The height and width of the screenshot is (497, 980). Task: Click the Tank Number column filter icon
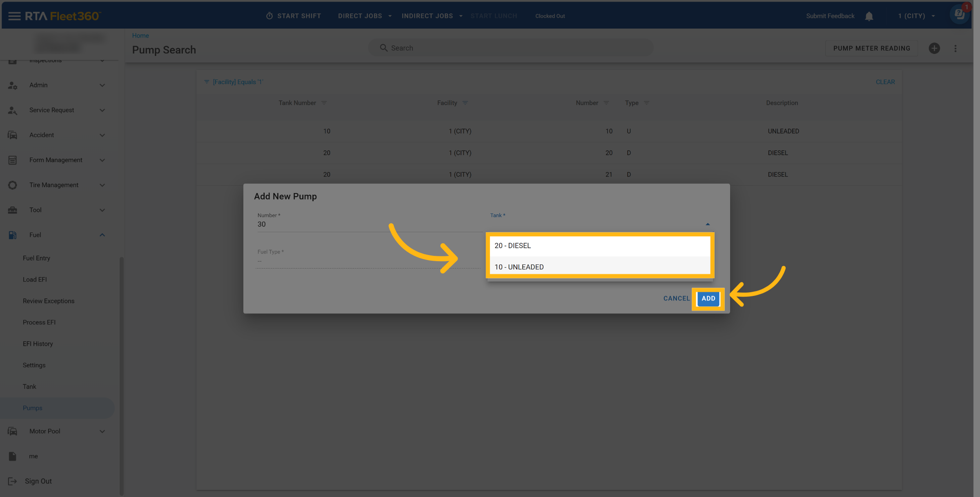point(324,103)
